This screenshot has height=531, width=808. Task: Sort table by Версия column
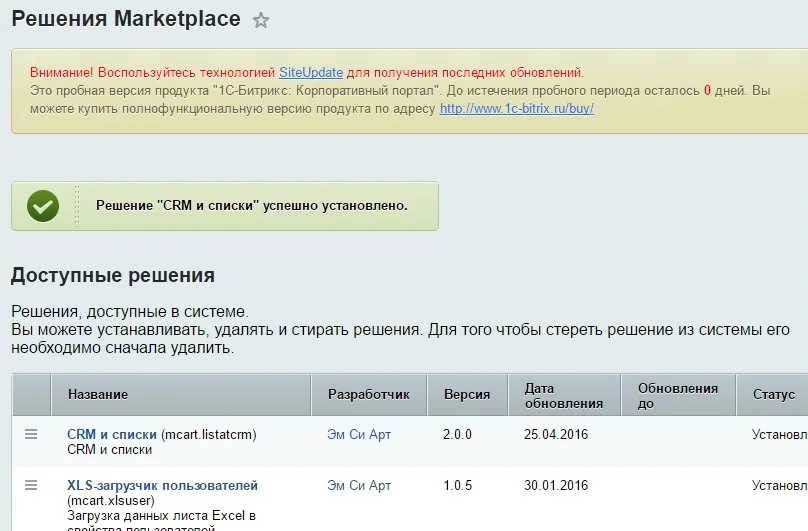point(467,395)
